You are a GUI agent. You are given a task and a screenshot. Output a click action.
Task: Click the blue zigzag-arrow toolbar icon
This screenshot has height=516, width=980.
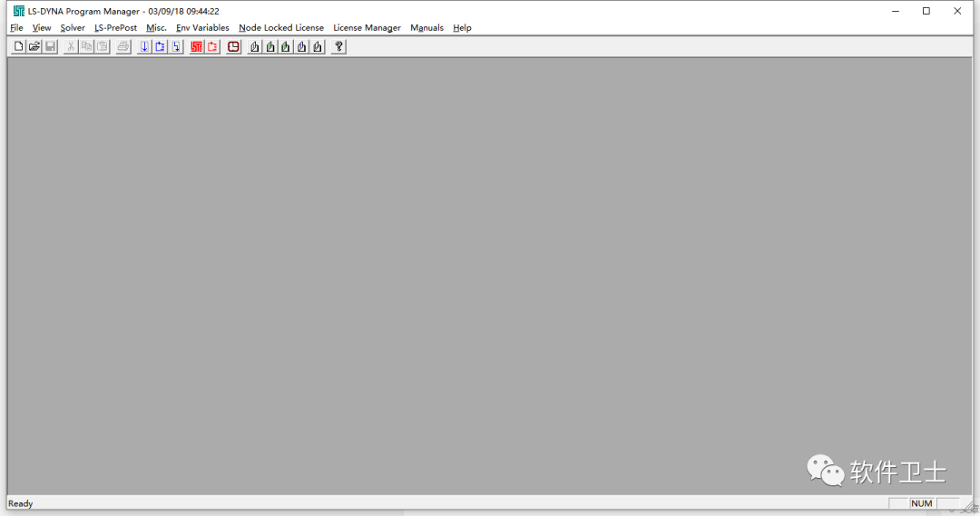pyautogui.click(x=176, y=47)
